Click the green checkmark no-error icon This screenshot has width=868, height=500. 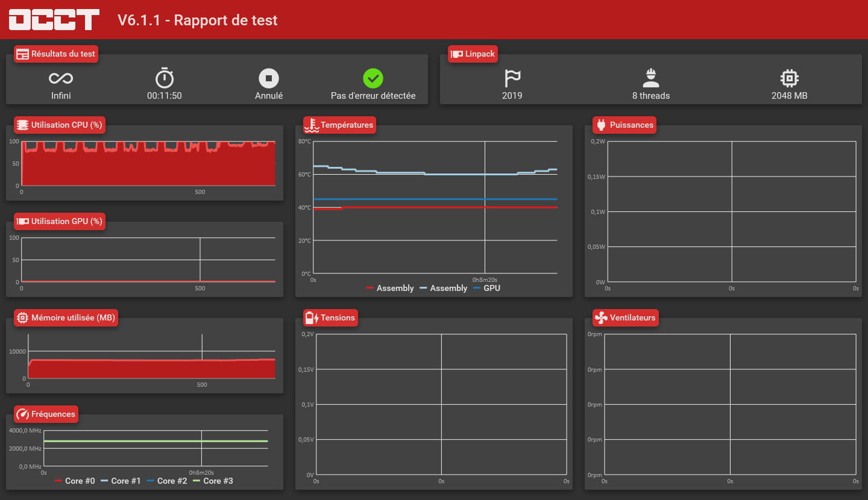(373, 78)
